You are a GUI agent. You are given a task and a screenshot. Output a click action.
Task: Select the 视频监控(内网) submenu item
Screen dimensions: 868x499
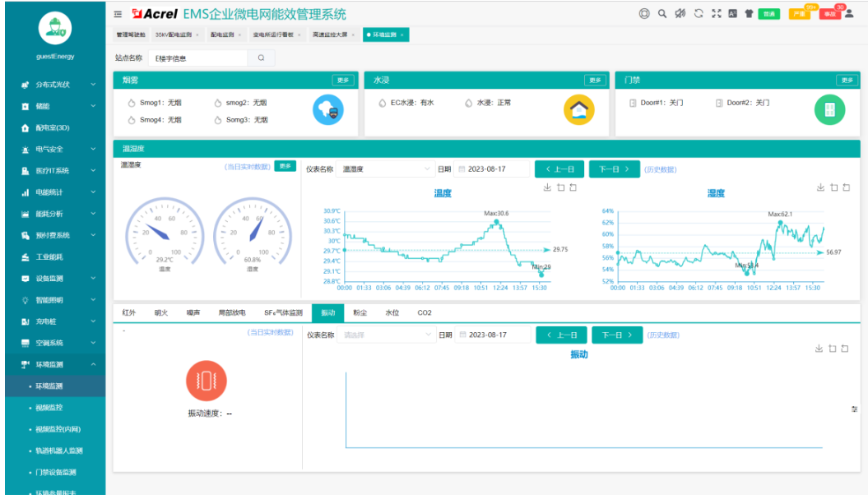(x=55, y=429)
